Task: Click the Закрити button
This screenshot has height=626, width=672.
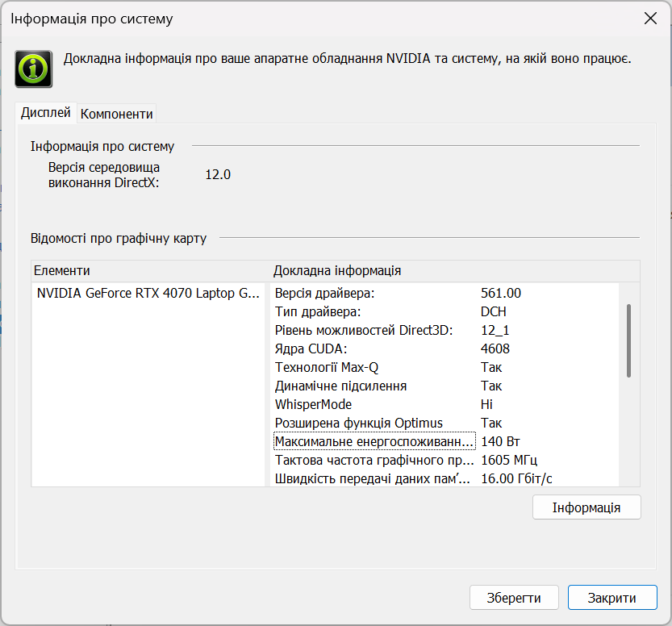Action: coord(612,597)
